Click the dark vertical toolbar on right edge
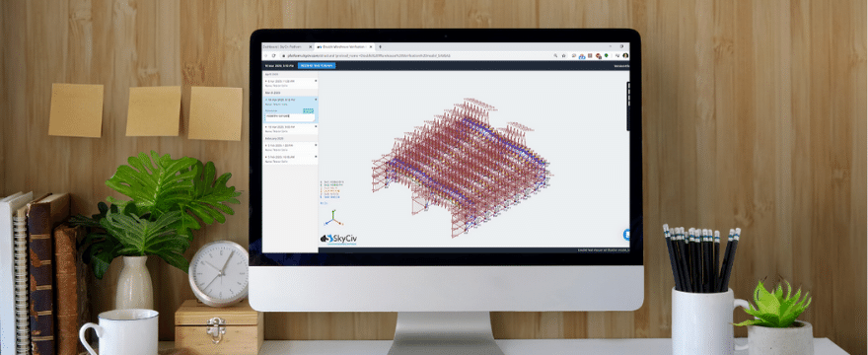868x355 pixels. pos(628,106)
